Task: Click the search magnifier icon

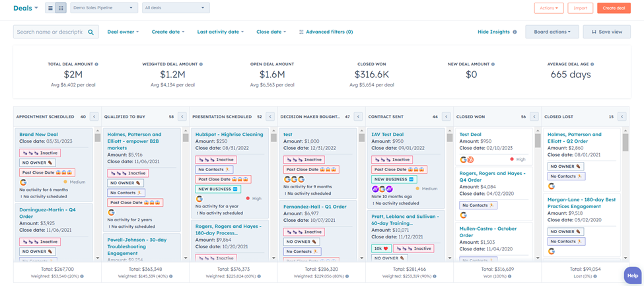Action: click(90, 32)
